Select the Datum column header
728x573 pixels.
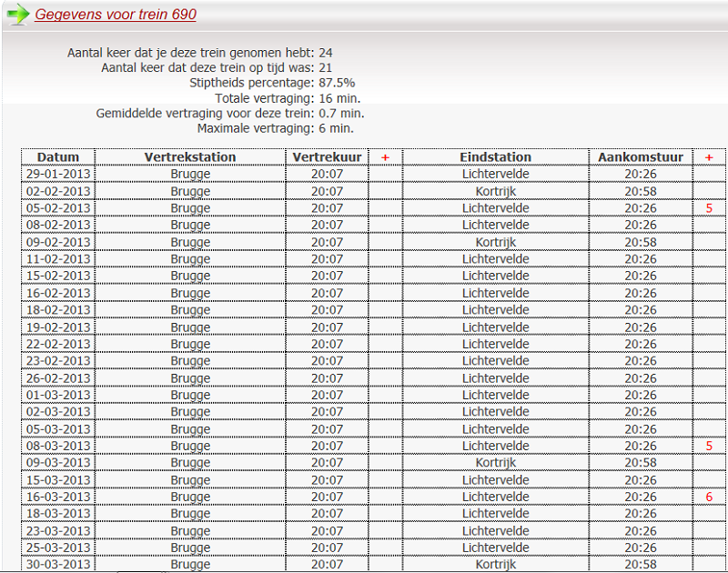58,157
